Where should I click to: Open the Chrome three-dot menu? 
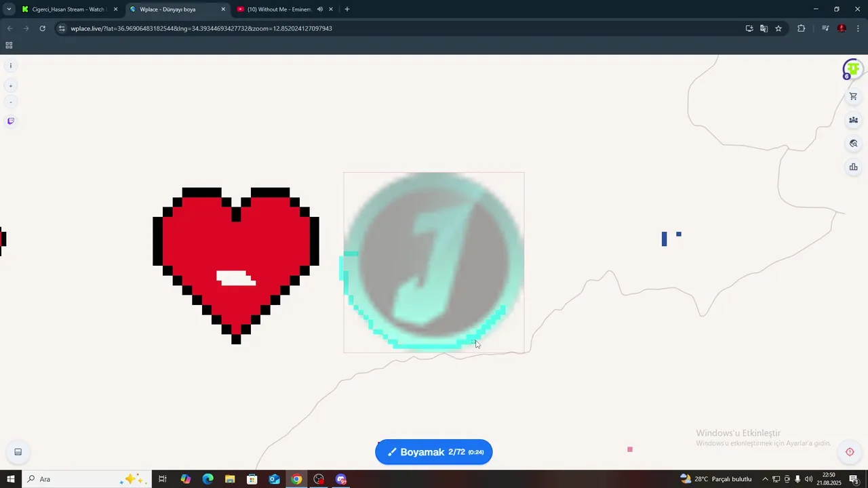[859, 28]
